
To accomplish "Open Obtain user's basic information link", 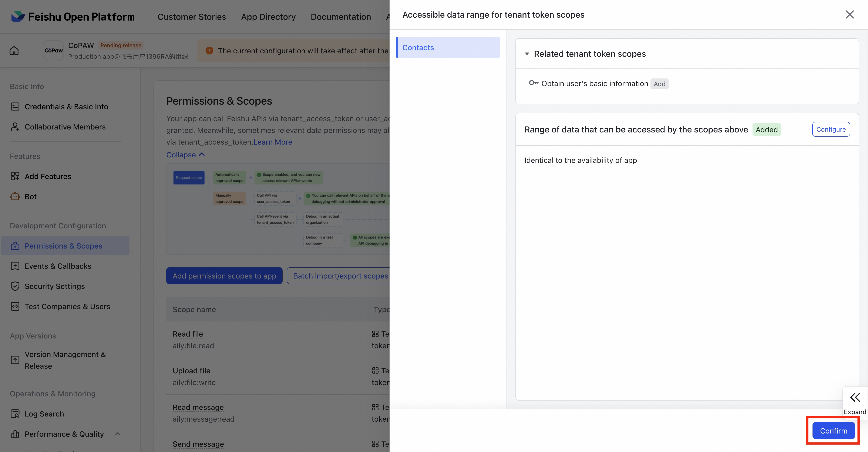I will (594, 84).
